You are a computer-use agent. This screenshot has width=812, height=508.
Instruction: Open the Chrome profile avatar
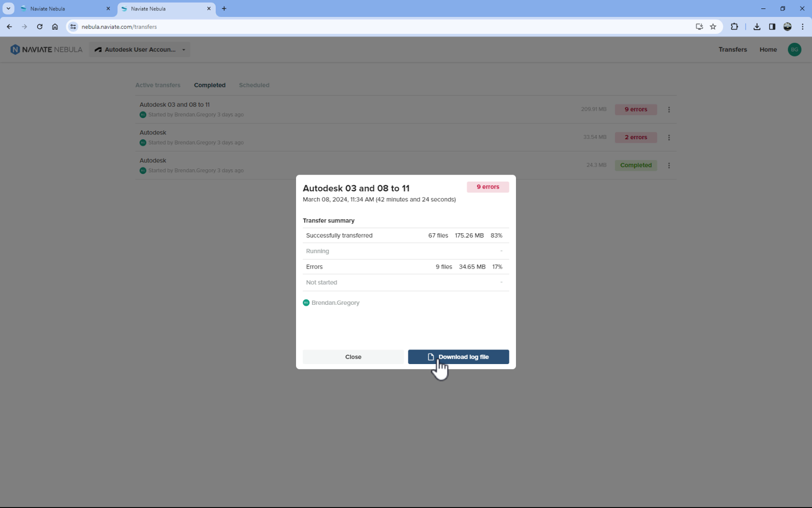(788, 27)
